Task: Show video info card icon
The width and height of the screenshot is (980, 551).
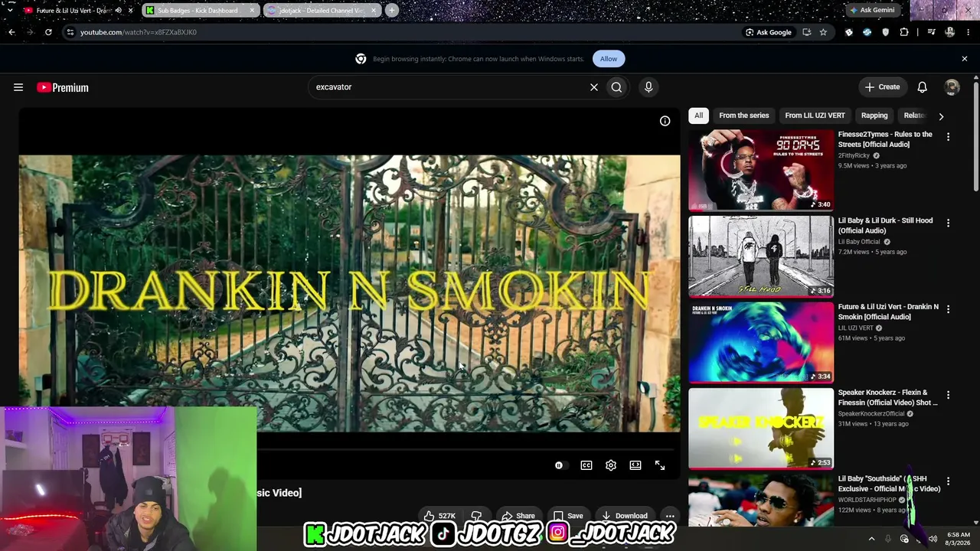Action: coord(665,121)
